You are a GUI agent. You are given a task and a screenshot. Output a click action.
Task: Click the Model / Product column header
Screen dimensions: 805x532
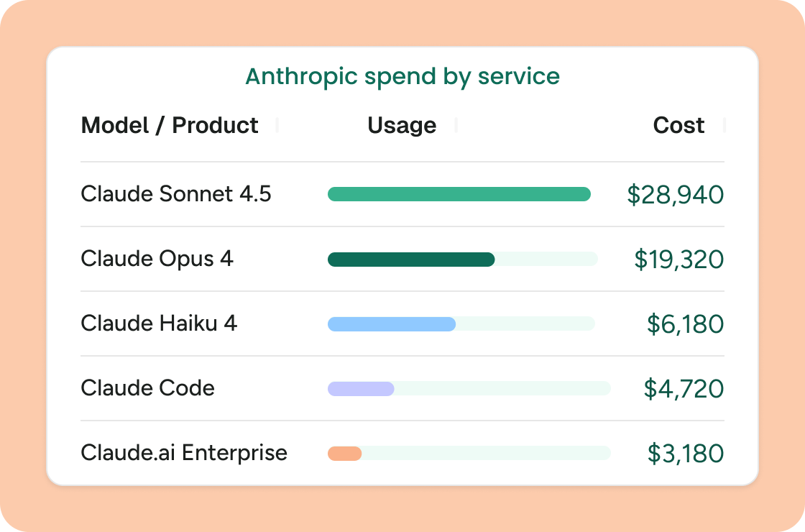click(170, 125)
